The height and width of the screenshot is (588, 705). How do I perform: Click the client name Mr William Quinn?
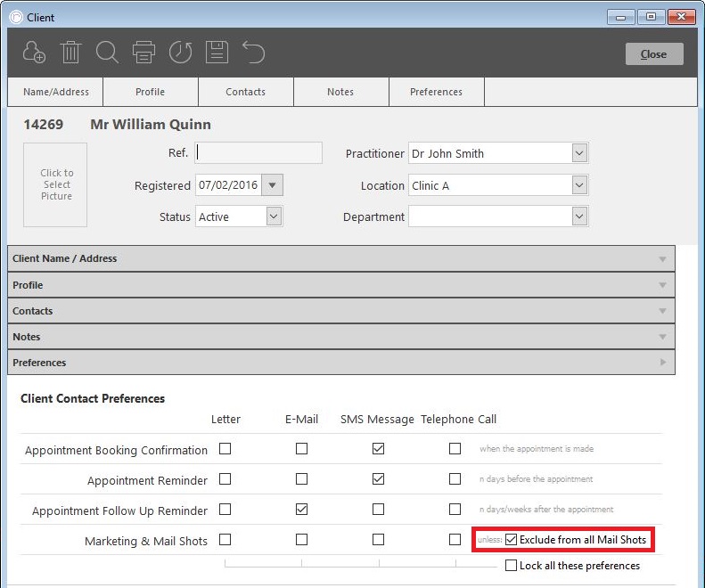(x=151, y=125)
